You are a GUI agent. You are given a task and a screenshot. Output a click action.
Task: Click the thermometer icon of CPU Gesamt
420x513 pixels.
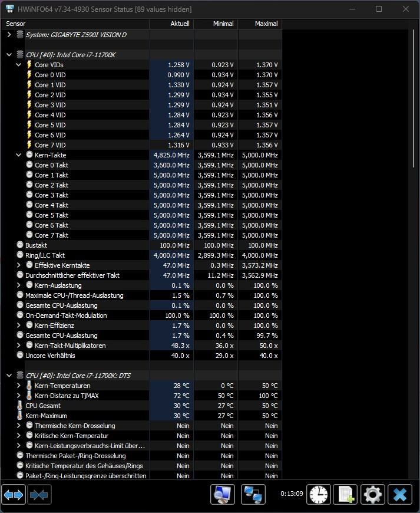point(19,405)
